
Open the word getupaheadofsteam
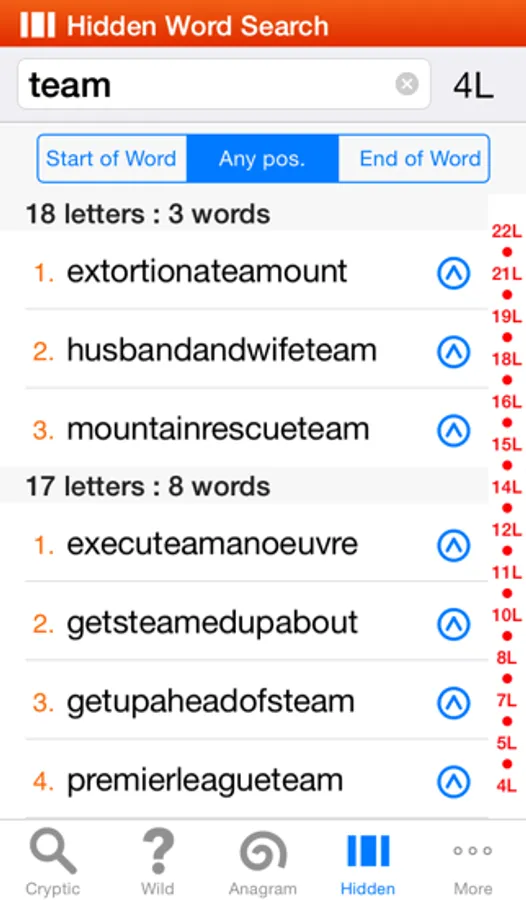tap(210, 703)
